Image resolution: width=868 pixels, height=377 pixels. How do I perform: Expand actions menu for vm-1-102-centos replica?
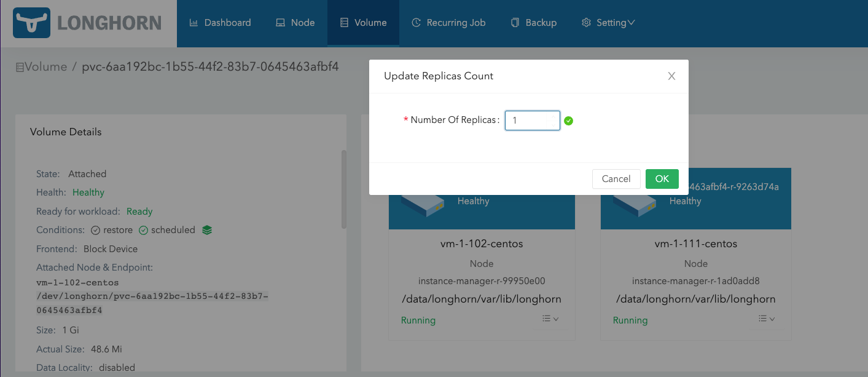click(x=550, y=319)
